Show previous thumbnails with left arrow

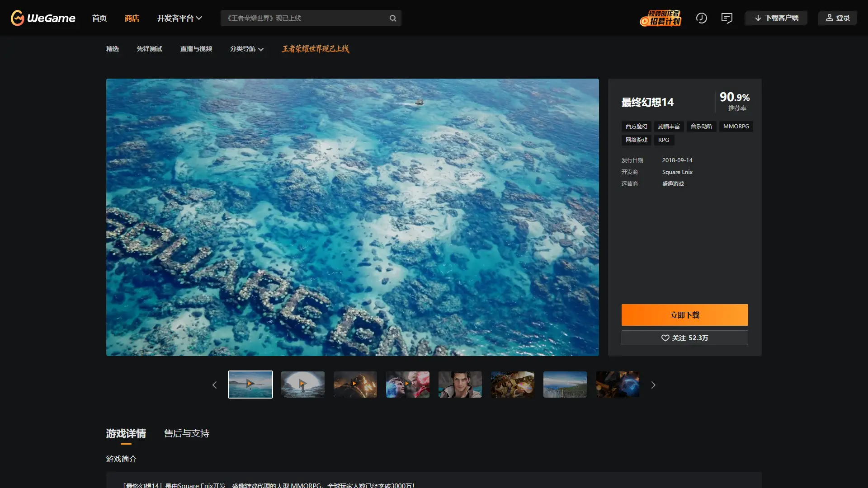point(215,385)
